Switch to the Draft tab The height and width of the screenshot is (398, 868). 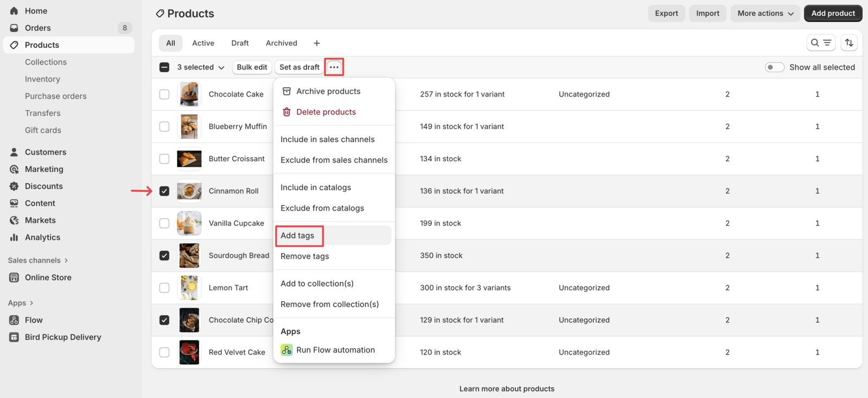240,43
